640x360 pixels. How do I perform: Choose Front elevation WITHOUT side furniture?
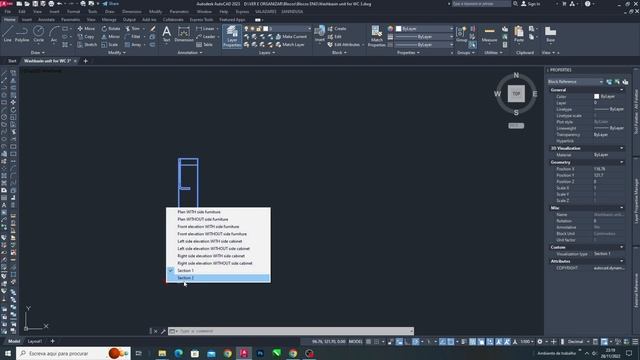tap(218, 234)
